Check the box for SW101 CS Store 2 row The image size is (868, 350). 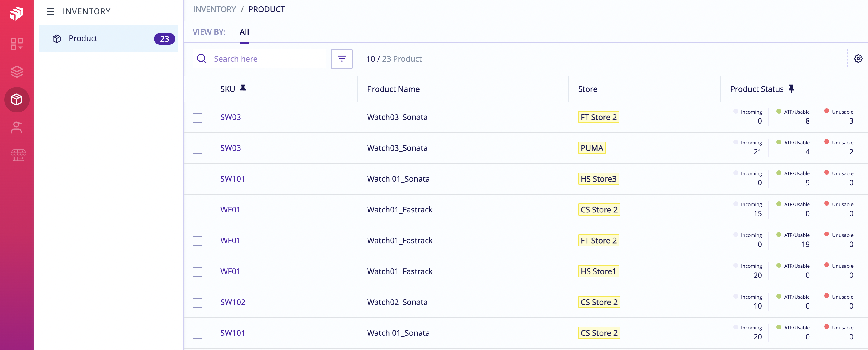(x=198, y=333)
